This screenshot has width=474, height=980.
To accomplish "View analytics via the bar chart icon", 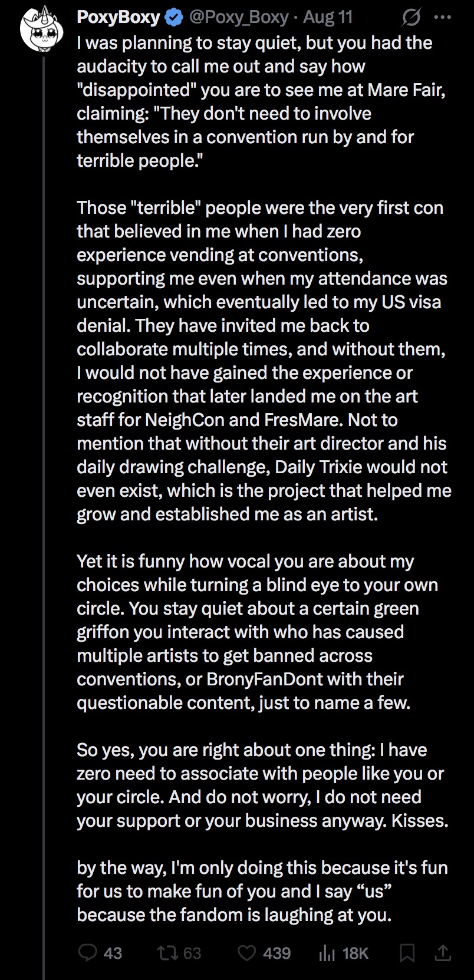I will coord(327,953).
